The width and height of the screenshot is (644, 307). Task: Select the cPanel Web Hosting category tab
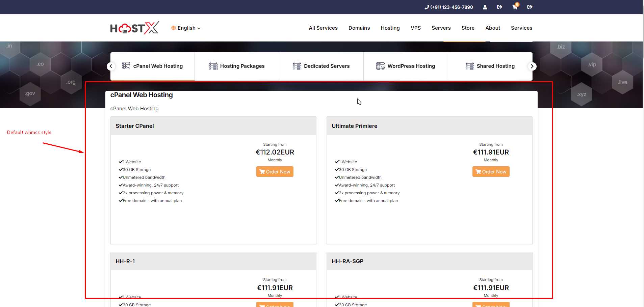click(153, 66)
